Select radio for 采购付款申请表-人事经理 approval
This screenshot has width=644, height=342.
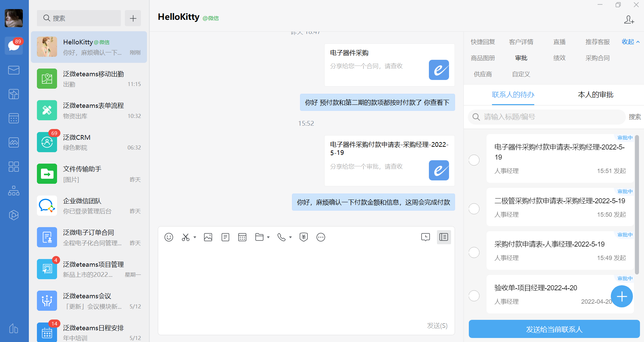tap(474, 252)
